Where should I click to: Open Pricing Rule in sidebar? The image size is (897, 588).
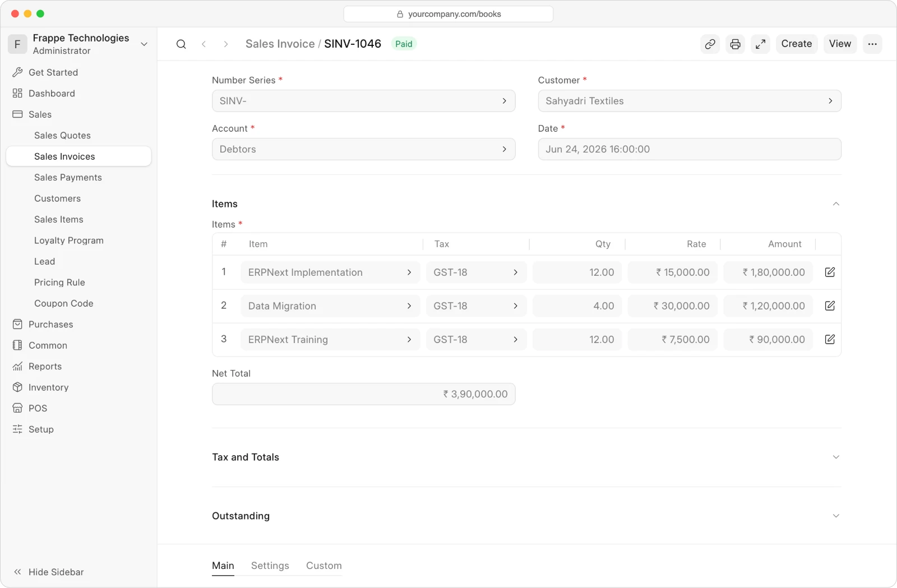(78, 283)
